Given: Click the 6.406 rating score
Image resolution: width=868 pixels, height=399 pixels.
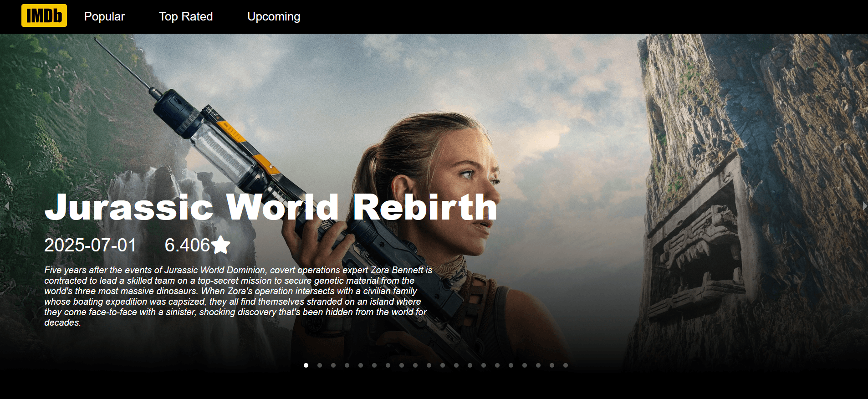Looking at the screenshot, I should [x=187, y=245].
